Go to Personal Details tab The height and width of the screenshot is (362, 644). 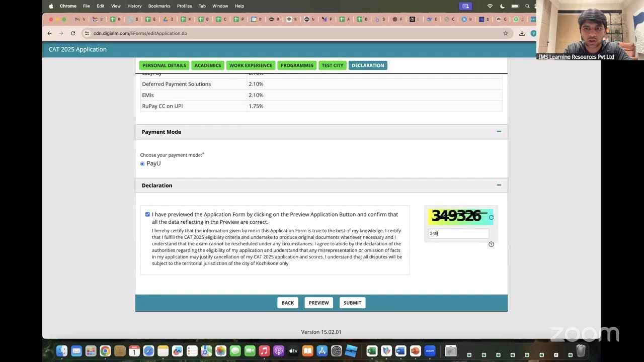tap(164, 65)
